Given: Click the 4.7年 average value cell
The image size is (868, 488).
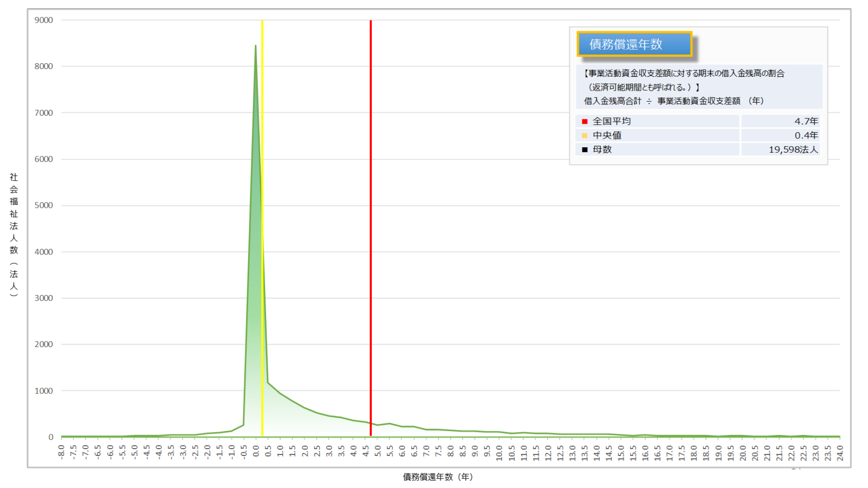Looking at the screenshot, I should (806, 121).
